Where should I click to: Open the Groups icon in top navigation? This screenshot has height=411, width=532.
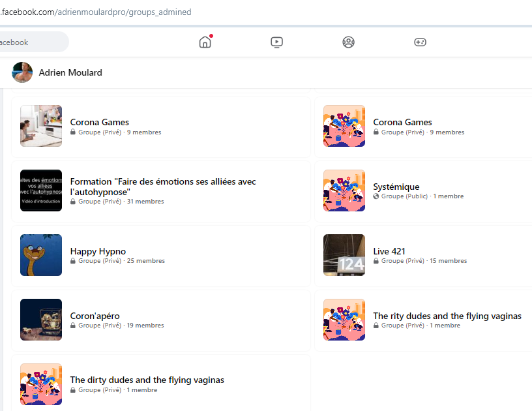(x=349, y=42)
